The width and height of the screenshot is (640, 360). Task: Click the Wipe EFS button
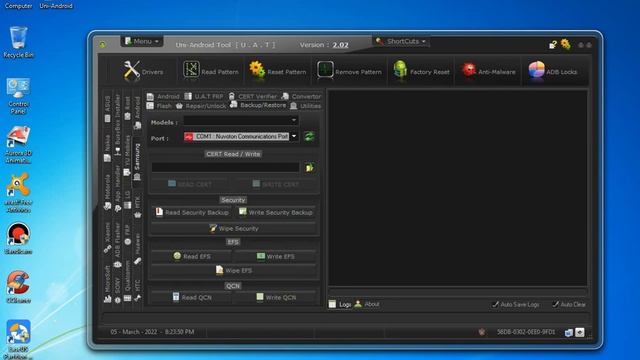coord(234,270)
